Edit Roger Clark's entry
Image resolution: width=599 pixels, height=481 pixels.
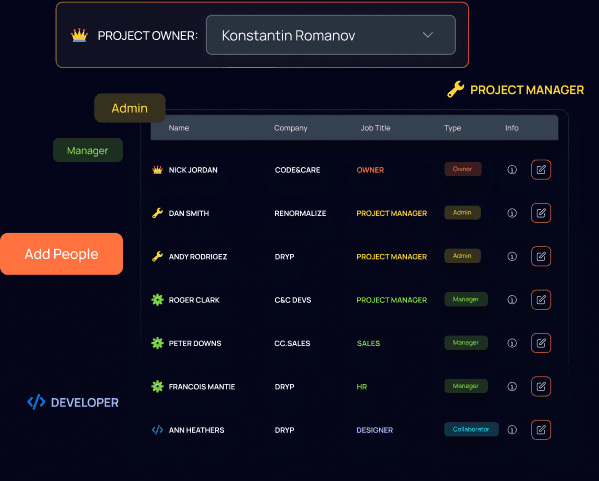click(x=541, y=300)
